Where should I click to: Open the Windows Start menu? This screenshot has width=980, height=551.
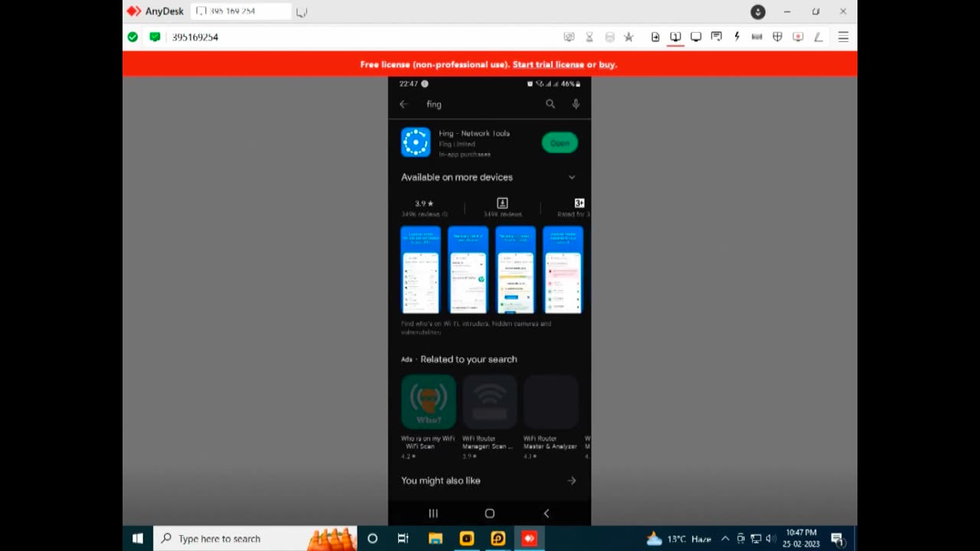tap(138, 539)
